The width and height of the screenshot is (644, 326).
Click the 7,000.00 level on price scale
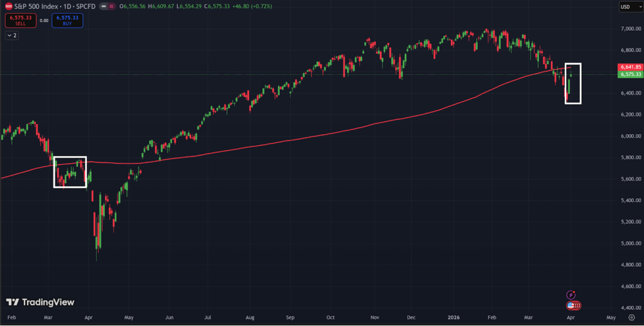(630, 29)
